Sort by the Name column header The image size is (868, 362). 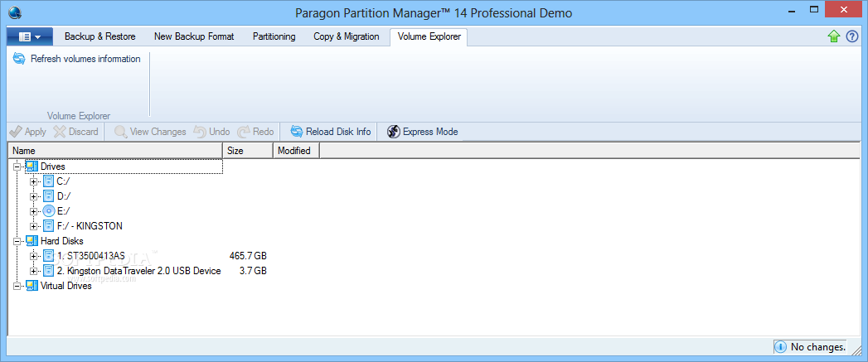coord(114,151)
